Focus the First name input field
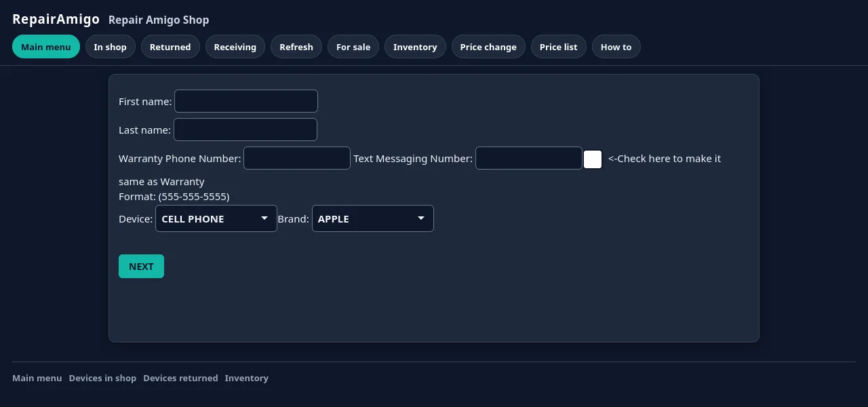This screenshot has width=868, height=407. click(x=246, y=101)
